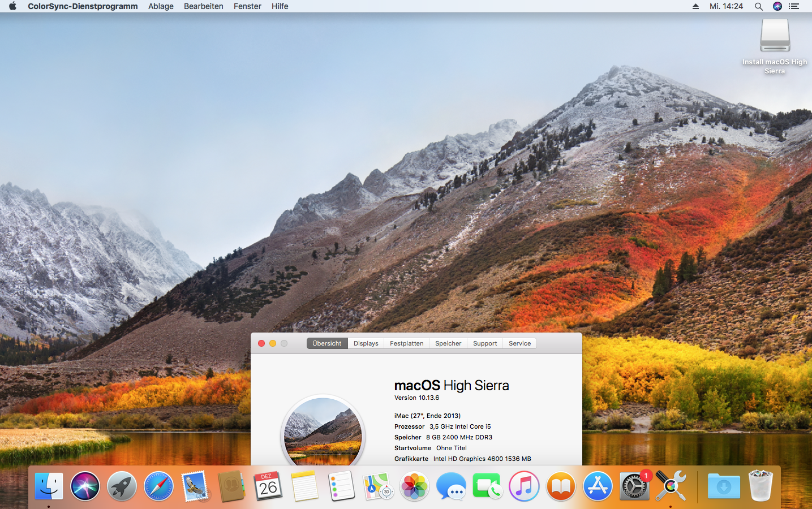Open the App Store in Dock
The height and width of the screenshot is (509, 812).
pyautogui.click(x=598, y=486)
